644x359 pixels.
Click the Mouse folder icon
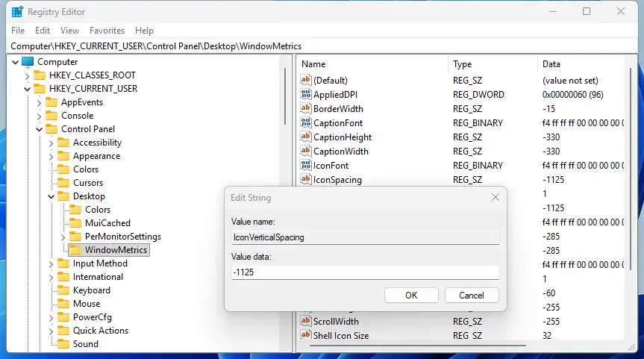(x=63, y=304)
